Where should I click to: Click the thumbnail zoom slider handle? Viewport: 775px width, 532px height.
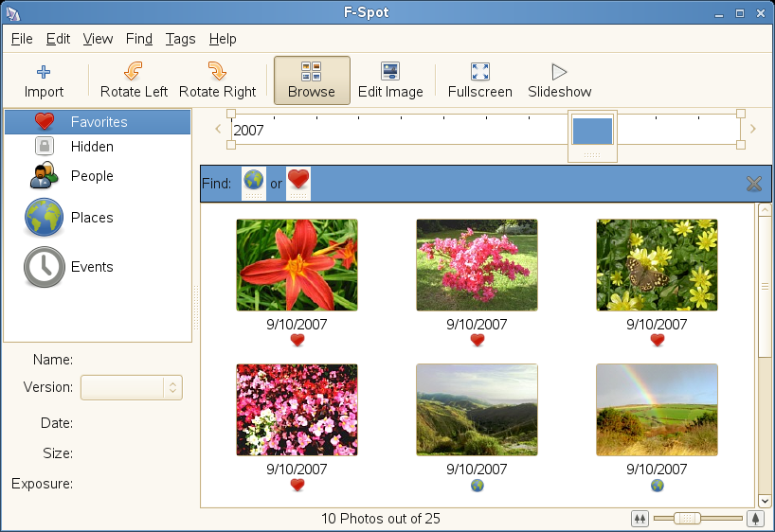point(687,518)
